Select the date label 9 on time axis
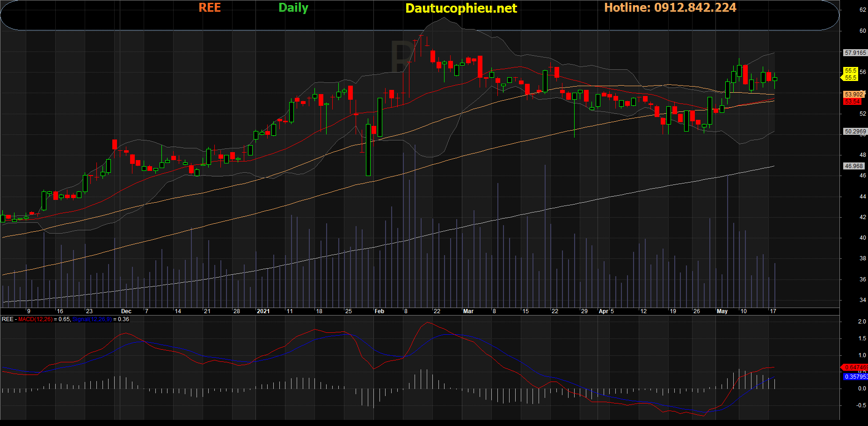Image resolution: width=868 pixels, height=426 pixels. click(29, 311)
